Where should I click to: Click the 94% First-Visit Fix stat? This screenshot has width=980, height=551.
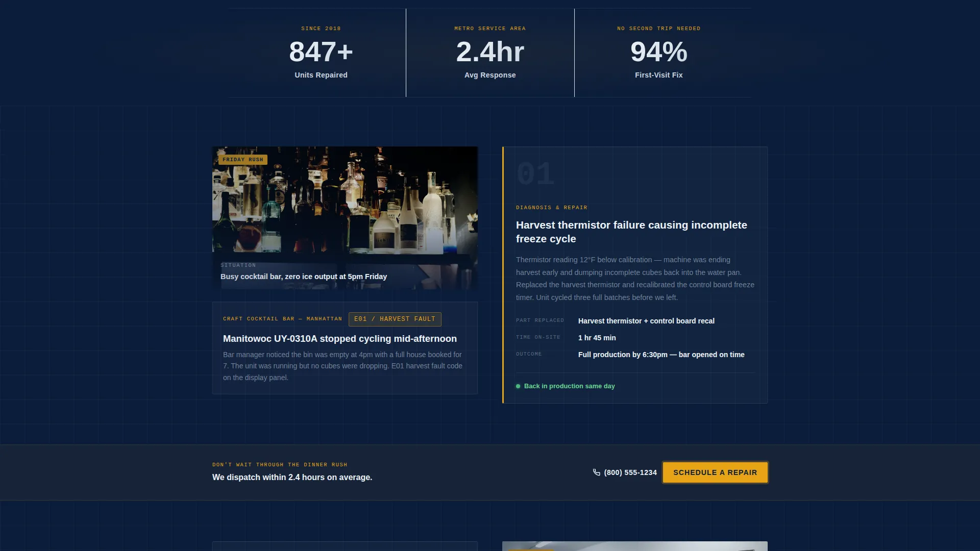tap(659, 53)
